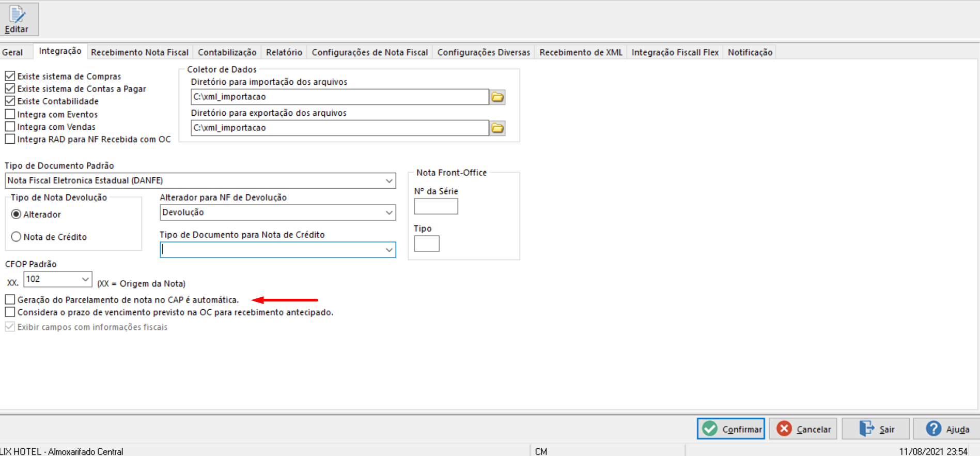
Task: Open Configurações de Nota Fiscal tab
Action: 370,52
